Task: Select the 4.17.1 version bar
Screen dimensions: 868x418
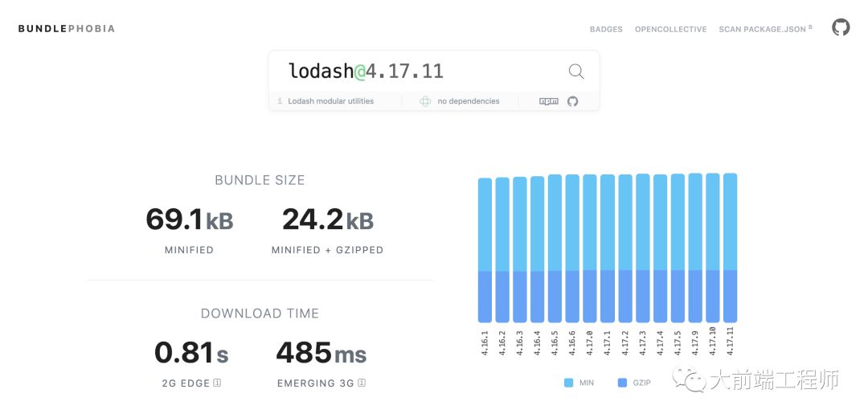Action: (x=608, y=248)
